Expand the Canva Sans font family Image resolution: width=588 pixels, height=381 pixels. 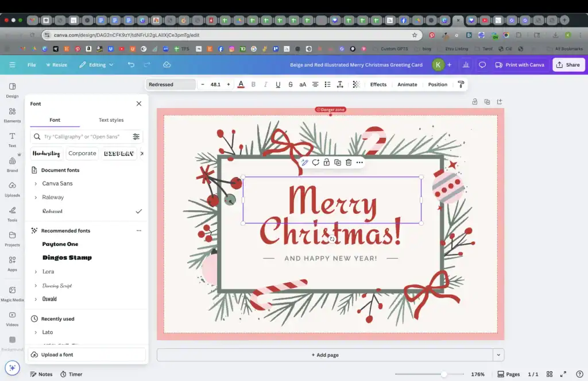click(36, 183)
